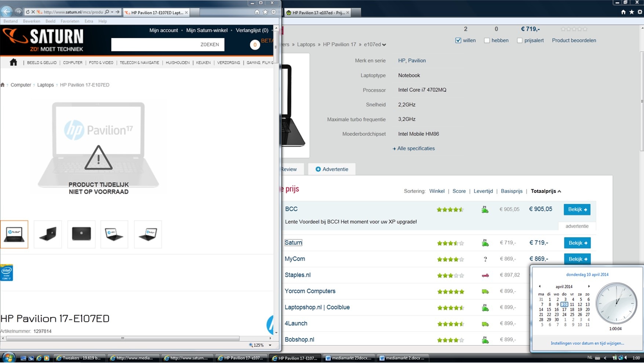Toggle the willen checkbox
This screenshot has width=644, height=363.
click(x=458, y=40)
